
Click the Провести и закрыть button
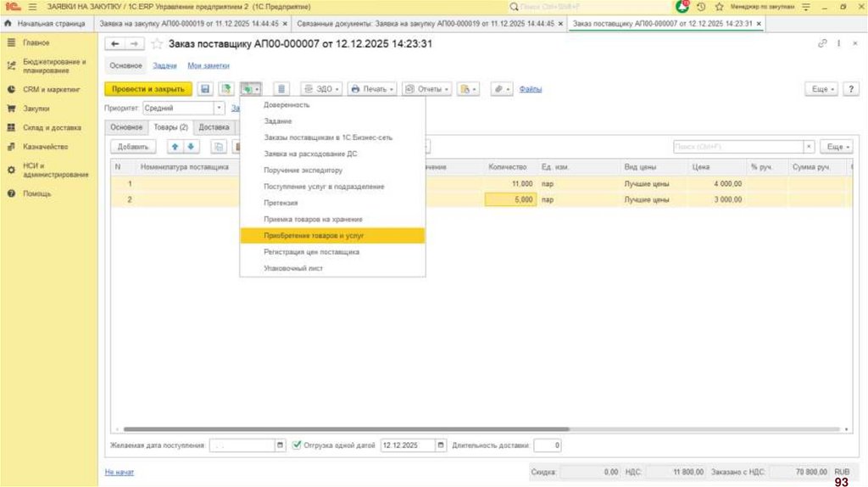(148, 88)
